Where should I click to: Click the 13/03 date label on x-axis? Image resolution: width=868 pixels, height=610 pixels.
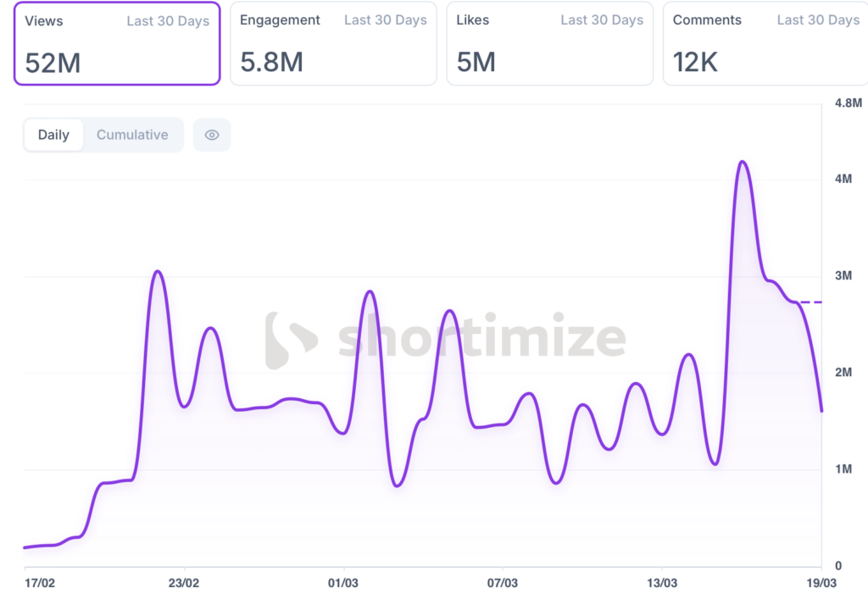click(661, 583)
